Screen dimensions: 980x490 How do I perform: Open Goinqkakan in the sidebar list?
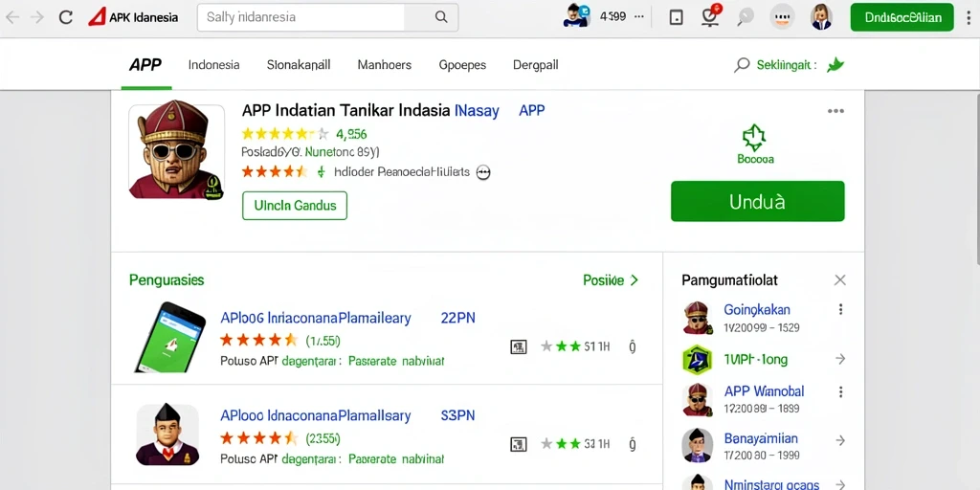coord(757,309)
